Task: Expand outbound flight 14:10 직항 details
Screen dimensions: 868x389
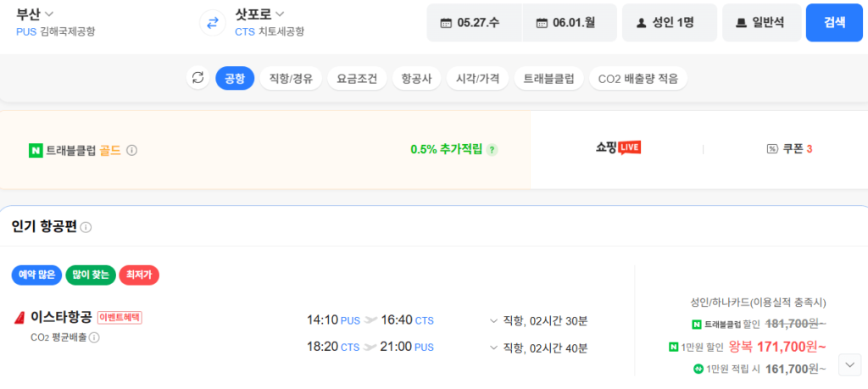Action: click(x=493, y=321)
